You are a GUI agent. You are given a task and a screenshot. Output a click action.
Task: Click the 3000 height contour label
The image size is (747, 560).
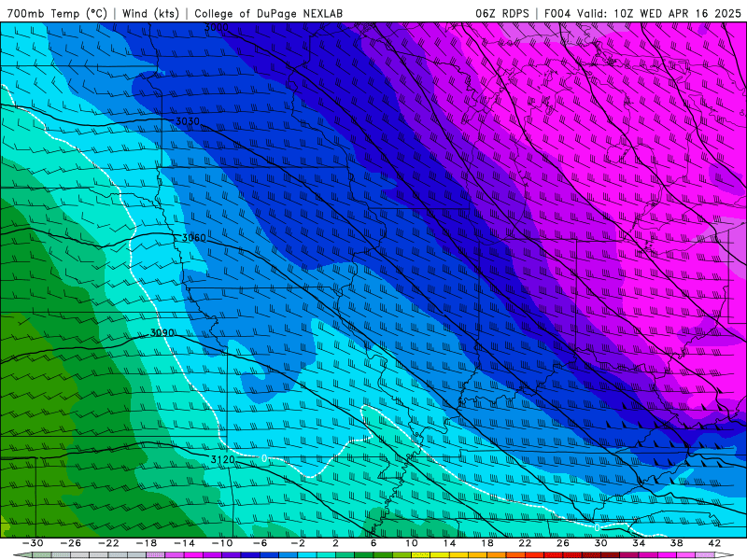[217, 28]
